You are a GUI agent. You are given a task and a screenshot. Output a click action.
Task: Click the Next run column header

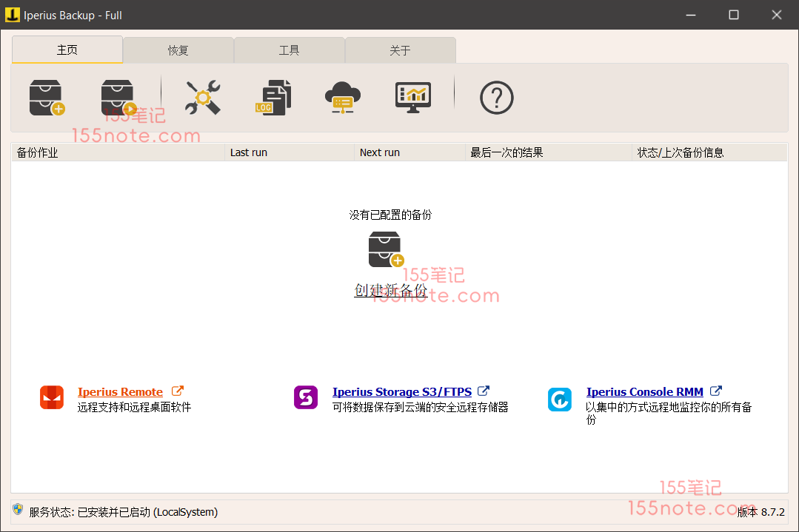[409, 152]
